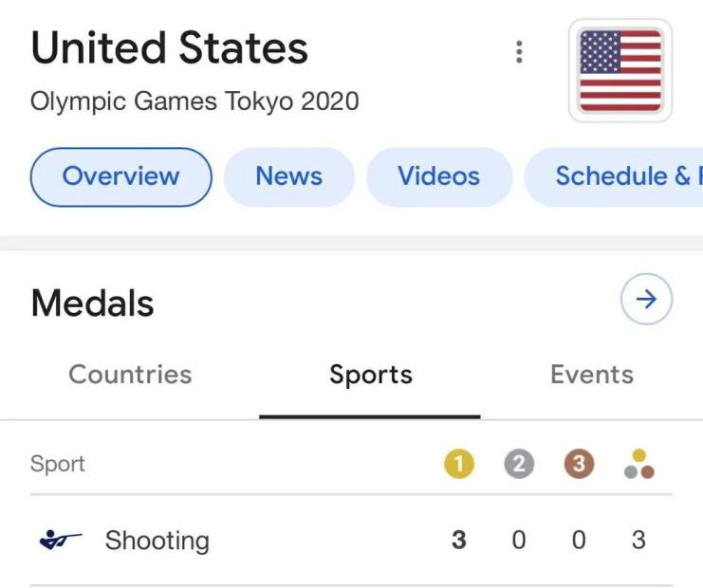Click the gold medal column icon
The width and height of the screenshot is (703, 588).
pos(458,465)
